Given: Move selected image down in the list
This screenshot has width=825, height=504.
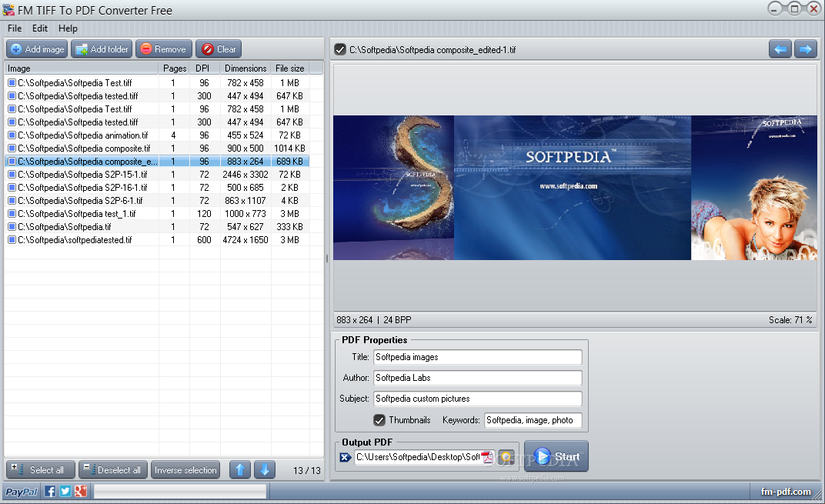Looking at the screenshot, I should coord(265,469).
